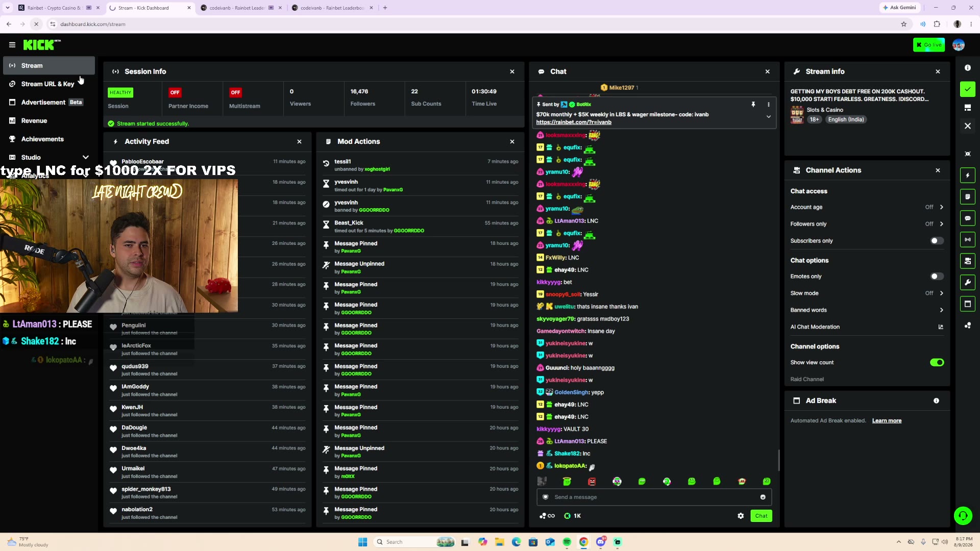Click Raid Channel option

[x=807, y=380]
